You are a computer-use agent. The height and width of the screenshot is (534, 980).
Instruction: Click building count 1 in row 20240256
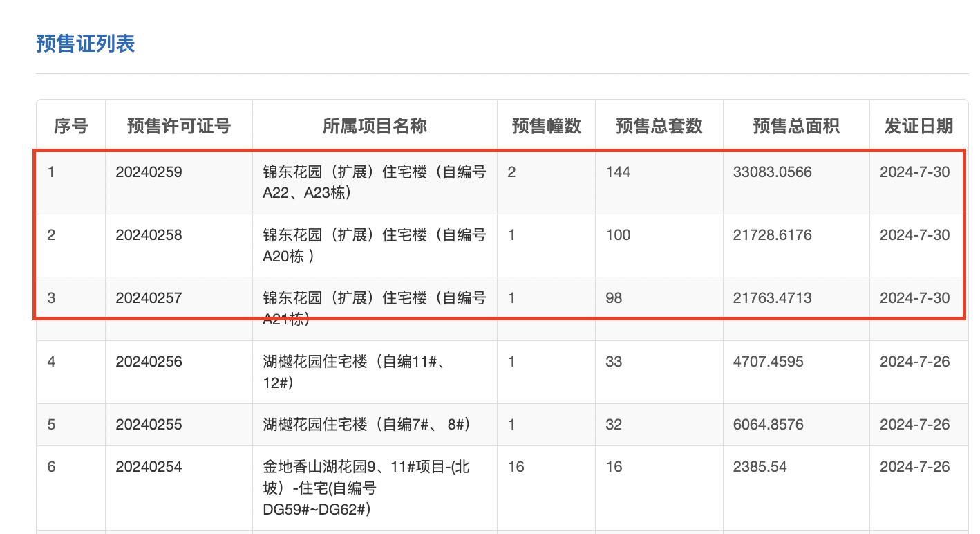pos(511,361)
